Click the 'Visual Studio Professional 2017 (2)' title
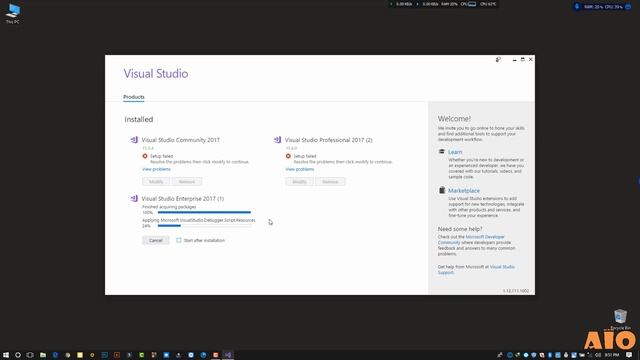 [329, 140]
